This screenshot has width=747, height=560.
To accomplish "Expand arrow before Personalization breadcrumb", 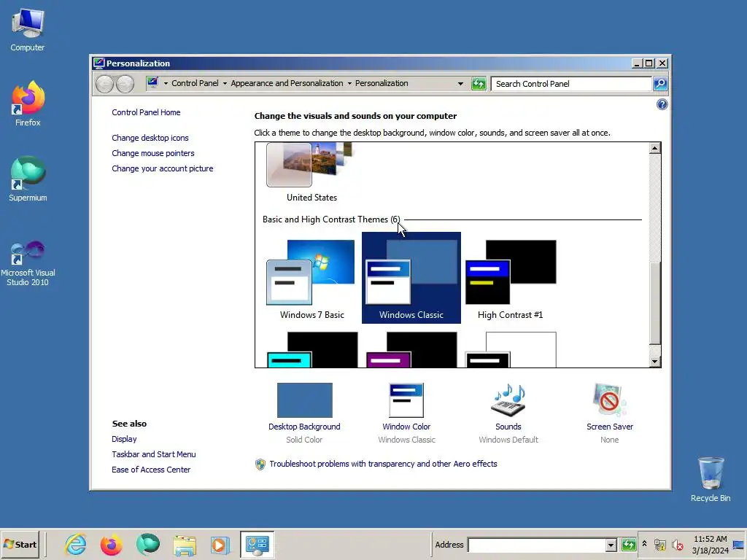I will [349, 83].
